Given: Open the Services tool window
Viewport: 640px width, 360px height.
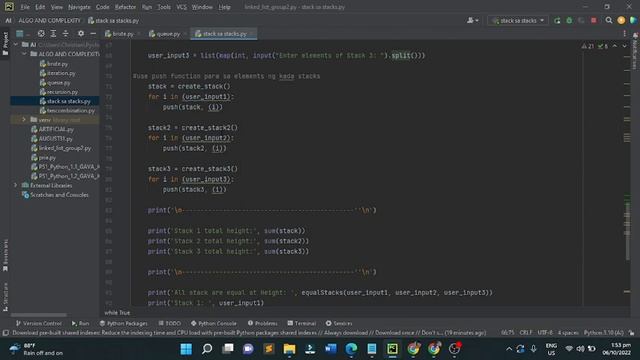Looking at the screenshot, I should click(x=339, y=323).
